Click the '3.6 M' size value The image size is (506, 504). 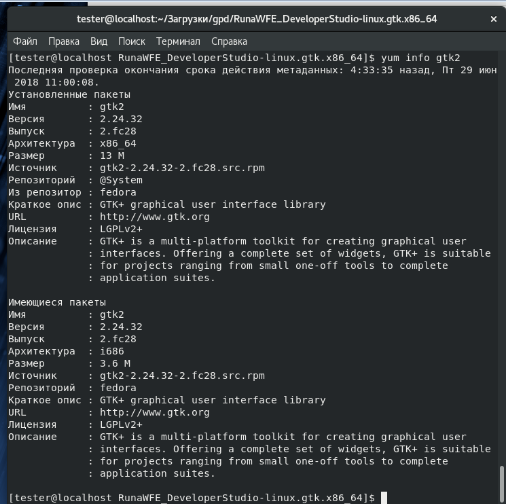[115, 363]
